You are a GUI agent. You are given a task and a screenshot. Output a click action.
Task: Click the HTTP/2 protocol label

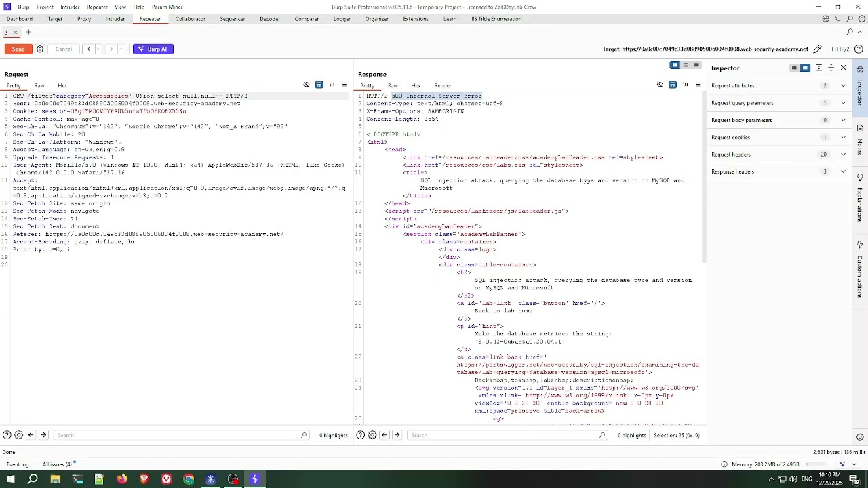[840, 49]
